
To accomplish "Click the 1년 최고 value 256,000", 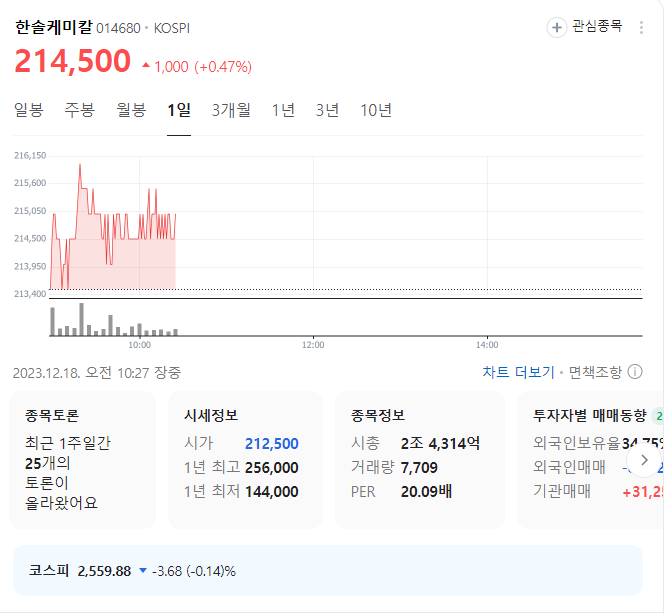I will coord(272,467).
